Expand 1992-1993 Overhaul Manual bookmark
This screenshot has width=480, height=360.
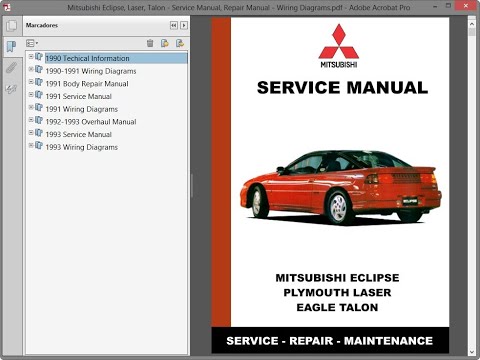pyautogui.click(x=31, y=120)
